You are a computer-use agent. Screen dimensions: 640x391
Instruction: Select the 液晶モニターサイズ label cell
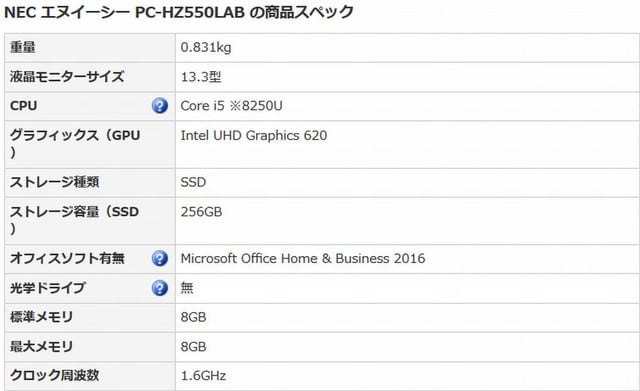click(90, 77)
